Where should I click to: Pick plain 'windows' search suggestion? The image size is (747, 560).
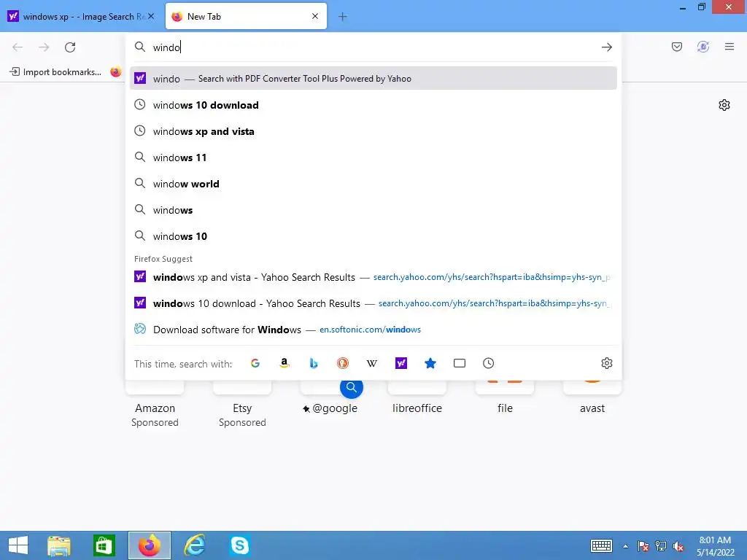[x=373, y=210]
